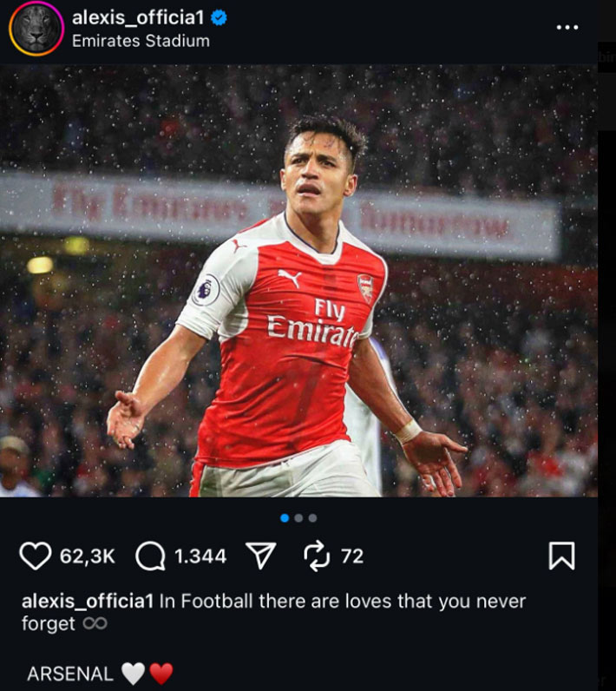Share the post with the paper plane icon
Viewport: 616px width, 691px height.
(260, 556)
